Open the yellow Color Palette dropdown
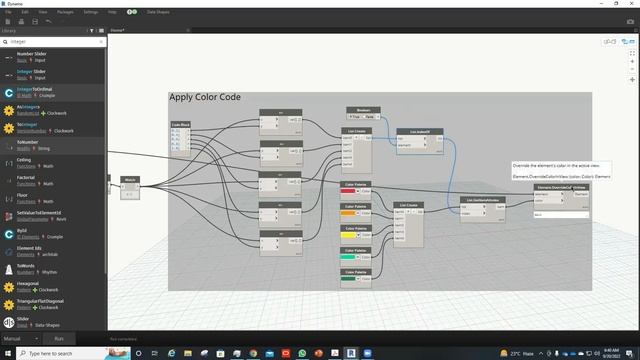Screen dimensions: 640x360 [358, 235]
